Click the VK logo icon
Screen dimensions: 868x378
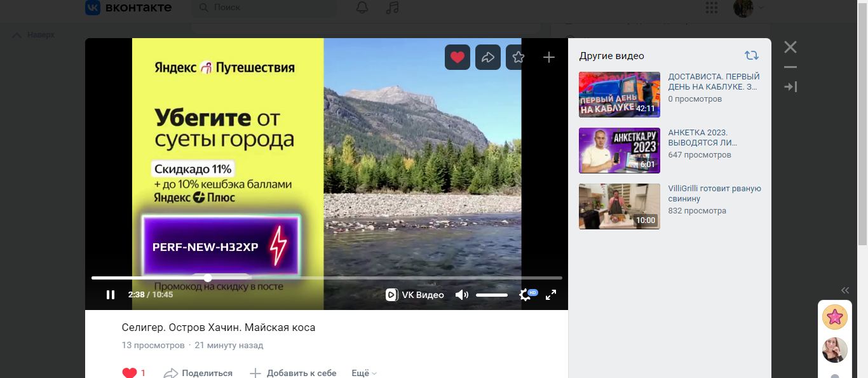(93, 7)
